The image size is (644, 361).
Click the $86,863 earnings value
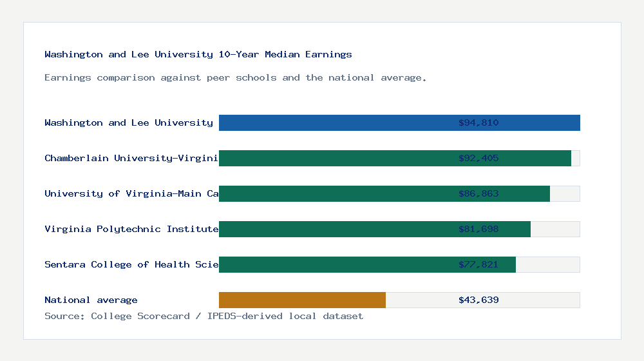478,193
